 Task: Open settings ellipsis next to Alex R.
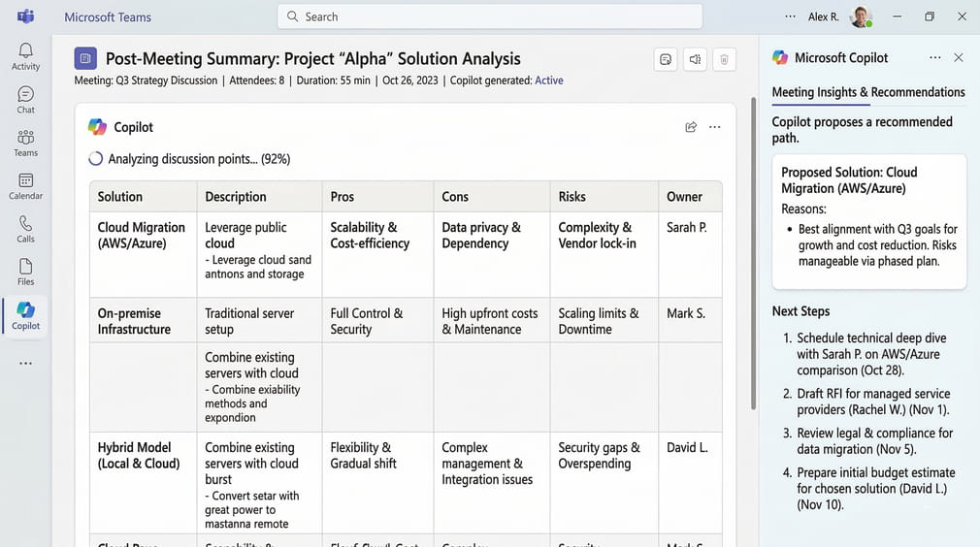tap(790, 16)
